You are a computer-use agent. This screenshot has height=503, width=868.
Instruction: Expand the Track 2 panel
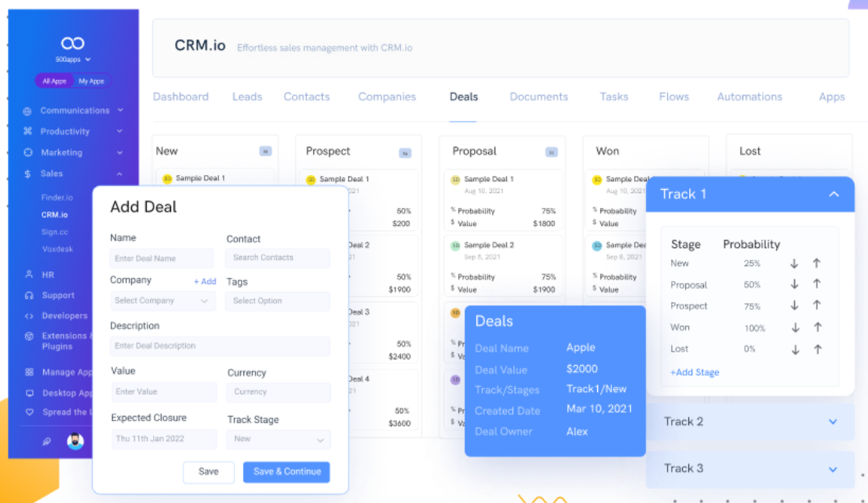tap(833, 421)
